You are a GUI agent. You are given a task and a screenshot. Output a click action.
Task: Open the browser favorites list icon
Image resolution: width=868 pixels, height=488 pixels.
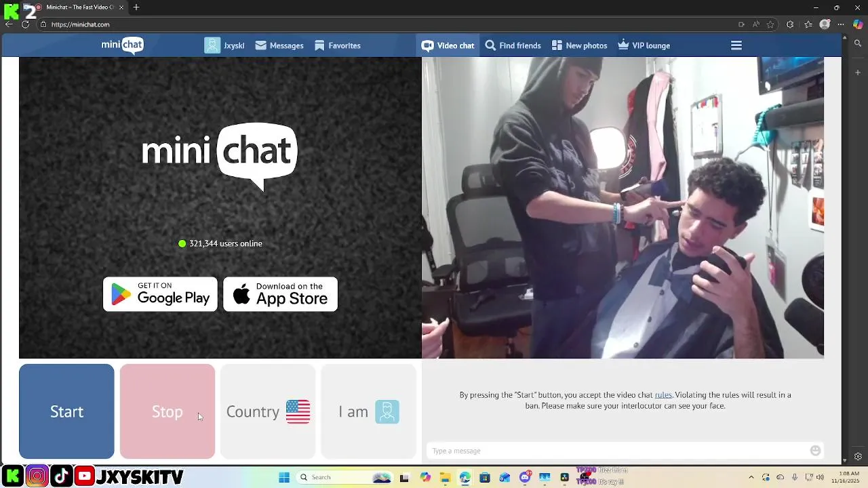pos(808,24)
